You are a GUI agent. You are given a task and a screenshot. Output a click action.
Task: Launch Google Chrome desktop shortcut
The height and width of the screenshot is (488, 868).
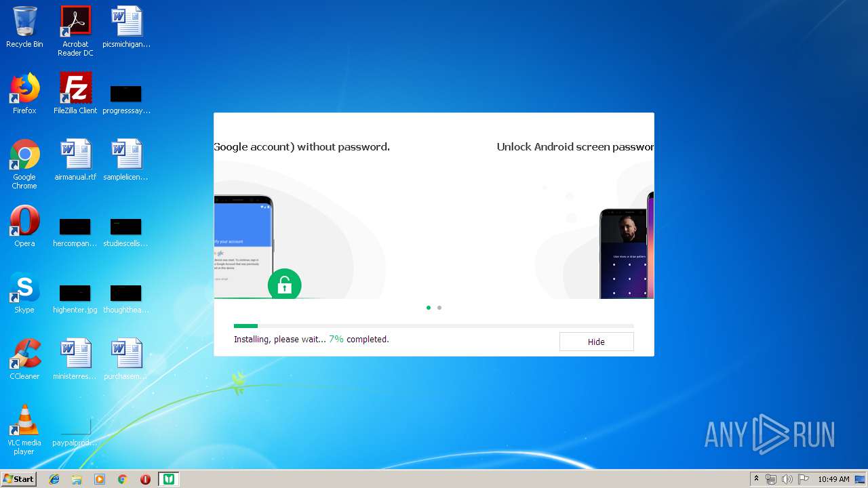click(x=24, y=164)
